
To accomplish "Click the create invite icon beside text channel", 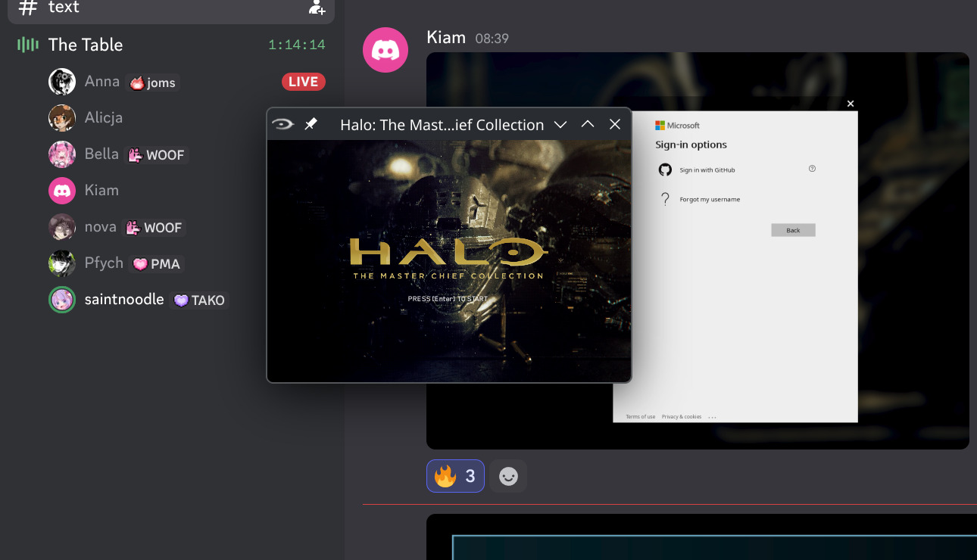I will pos(317,8).
